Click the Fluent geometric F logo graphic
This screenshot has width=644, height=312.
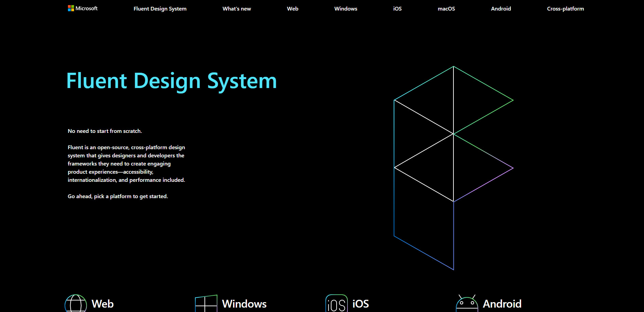pyautogui.click(x=453, y=168)
